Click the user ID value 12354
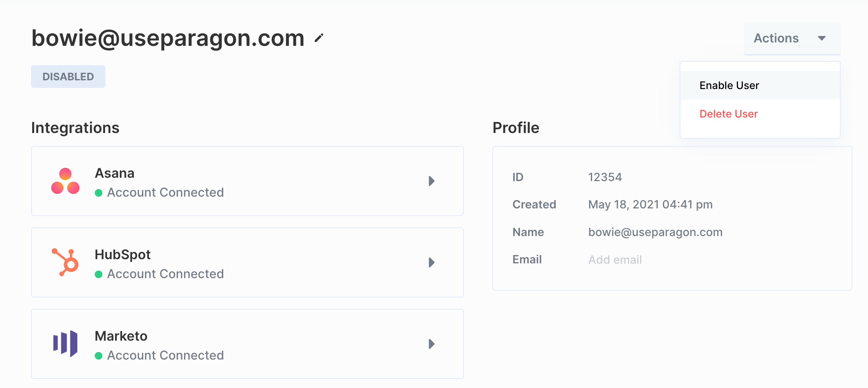This screenshot has height=388, width=868. coord(605,177)
